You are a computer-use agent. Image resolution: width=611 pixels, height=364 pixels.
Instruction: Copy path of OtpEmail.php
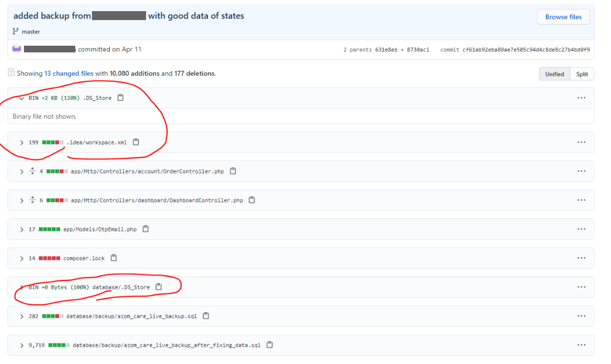tap(146, 229)
